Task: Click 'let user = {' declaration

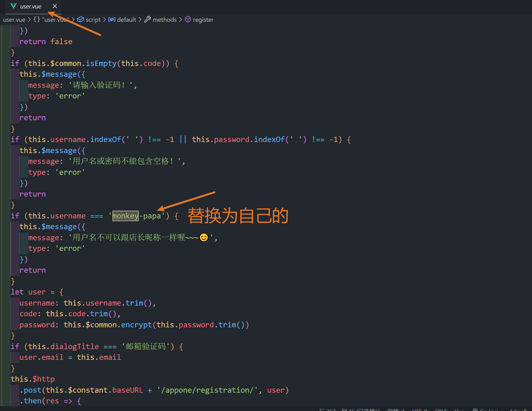Action: (37, 292)
